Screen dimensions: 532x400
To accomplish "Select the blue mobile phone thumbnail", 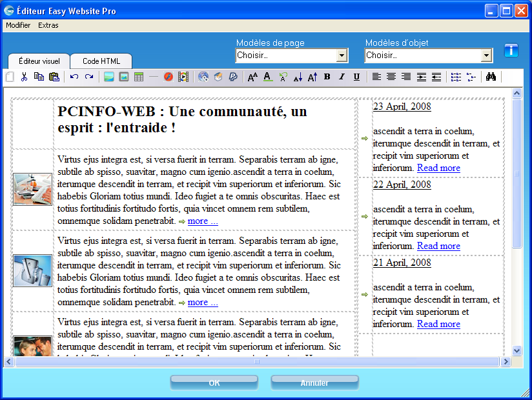I will point(32,271).
